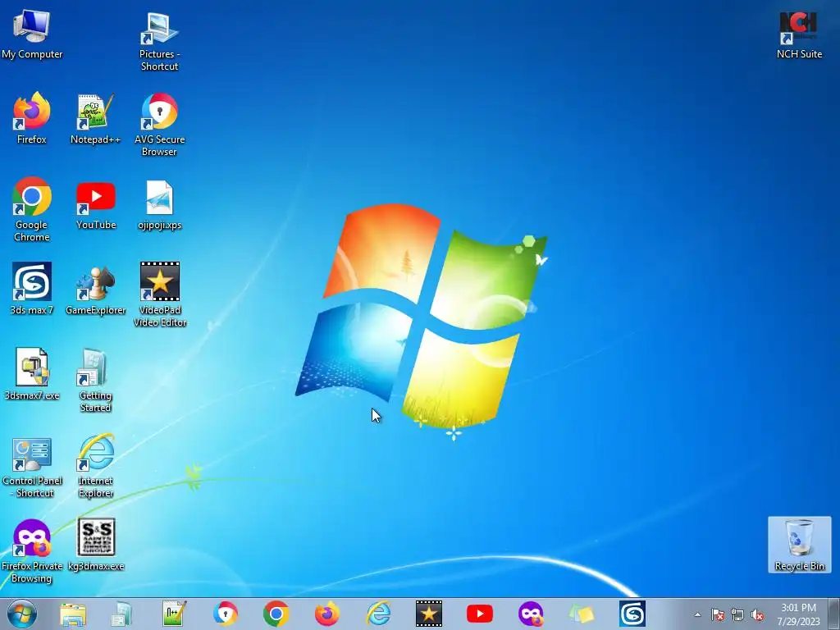Select the Firefox Private Browsing desktop icon
This screenshot has height=630, width=840.
32,551
